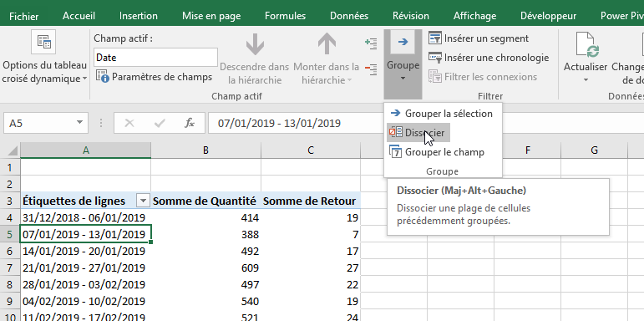Open the PivotTable options icon
Screen dimensions: 644x321
43,42
